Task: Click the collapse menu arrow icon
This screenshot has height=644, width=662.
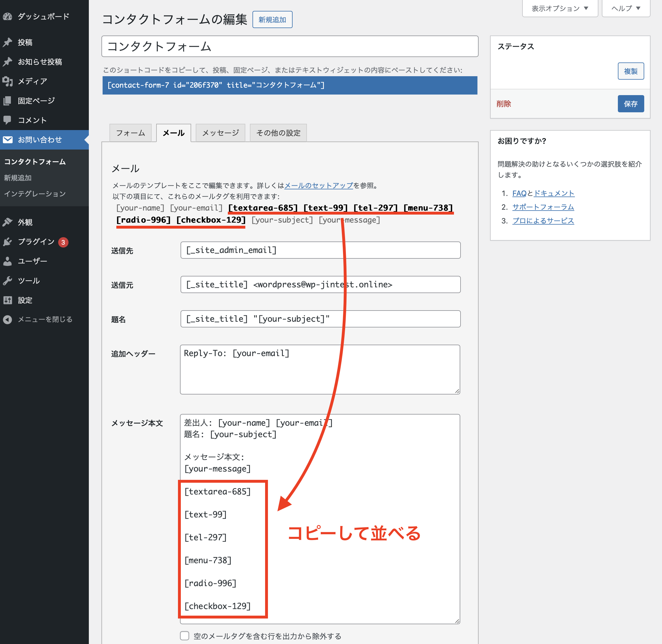Action: [x=7, y=319]
